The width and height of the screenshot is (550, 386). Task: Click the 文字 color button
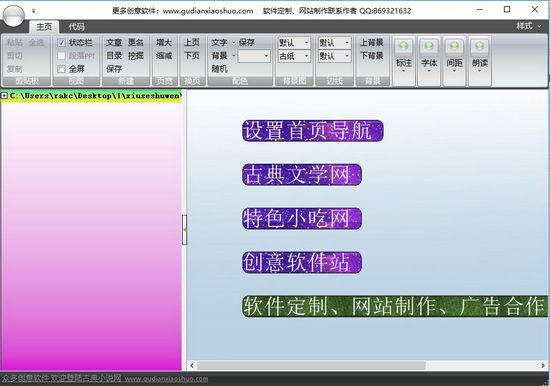(219, 42)
